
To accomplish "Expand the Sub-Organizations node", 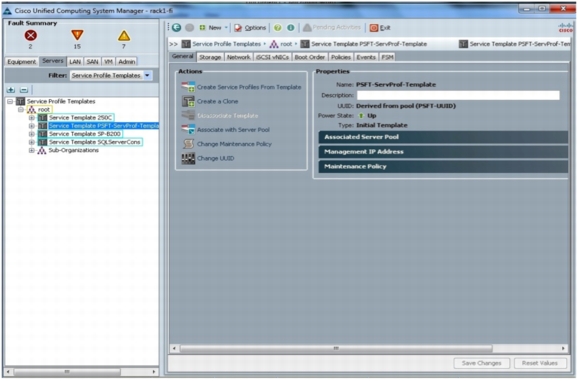I will pyautogui.click(x=32, y=150).
